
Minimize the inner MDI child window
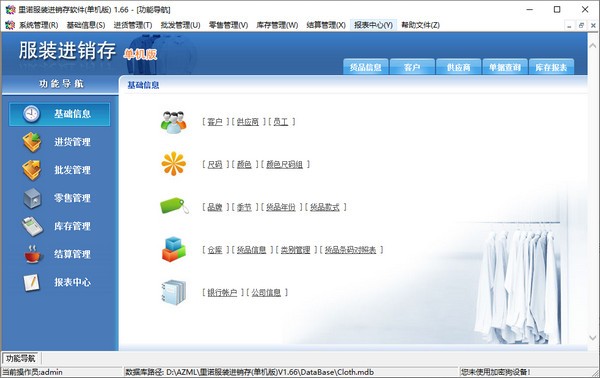[569, 26]
